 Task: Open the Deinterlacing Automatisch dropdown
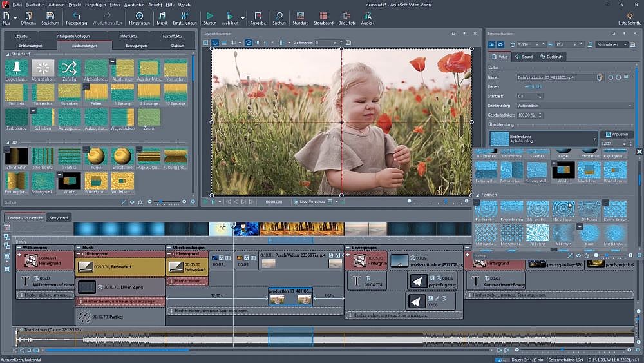(x=576, y=105)
